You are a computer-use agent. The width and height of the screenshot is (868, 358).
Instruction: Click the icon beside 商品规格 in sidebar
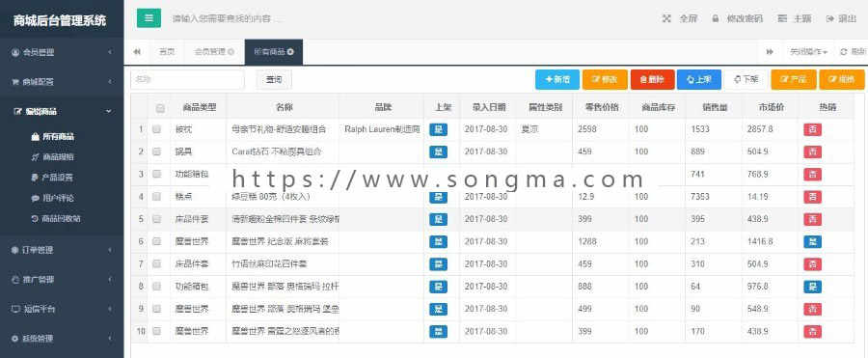coord(35,157)
